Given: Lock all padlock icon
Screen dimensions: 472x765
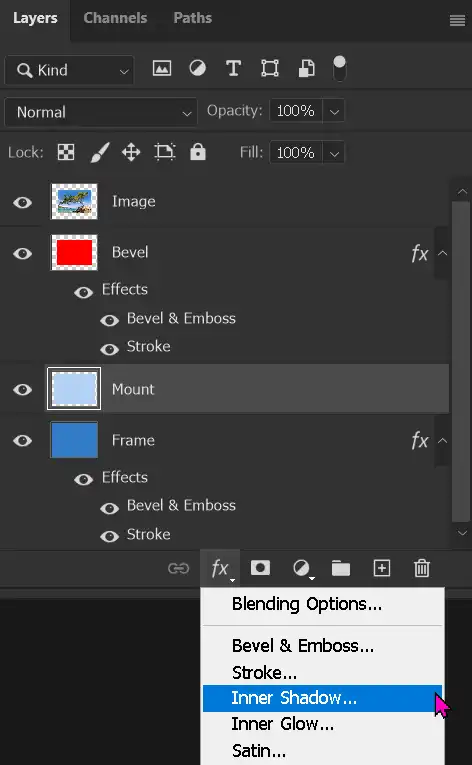Looking at the screenshot, I should [x=198, y=152].
